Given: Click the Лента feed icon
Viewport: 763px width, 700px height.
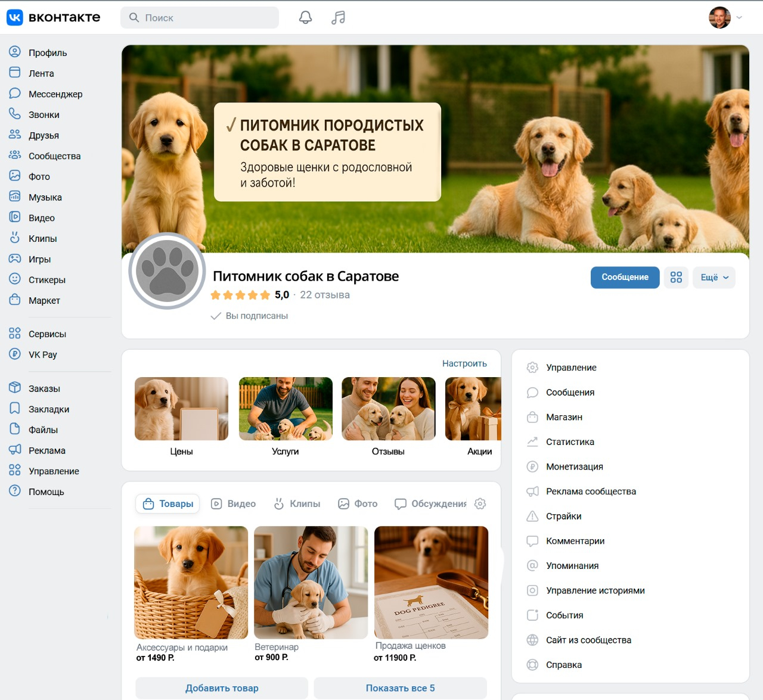Looking at the screenshot, I should (x=15, y=73).
